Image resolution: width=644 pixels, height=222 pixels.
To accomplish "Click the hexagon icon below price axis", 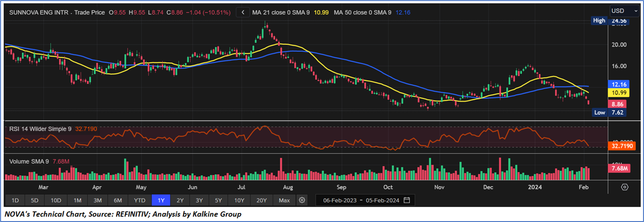I will (625, 187).
